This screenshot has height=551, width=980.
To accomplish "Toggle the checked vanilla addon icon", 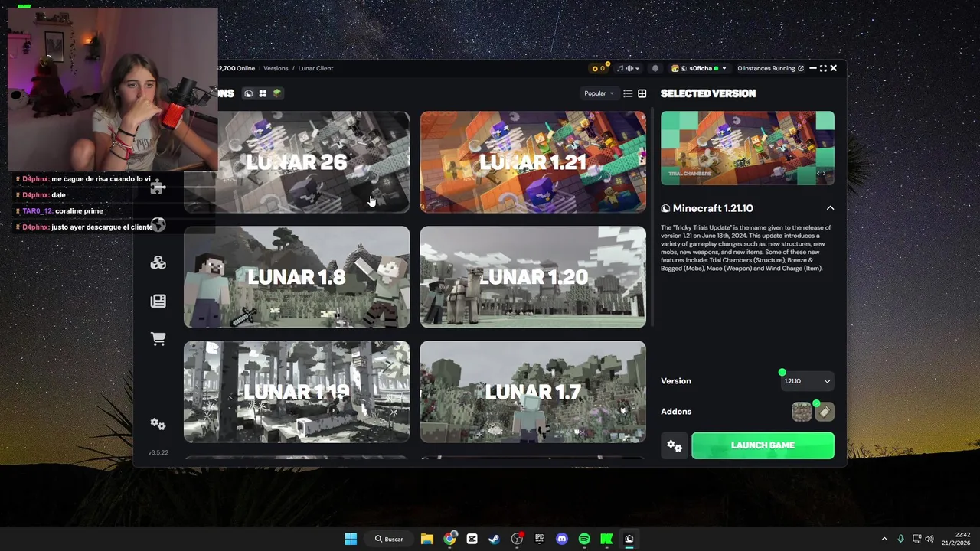I will 825,412.
